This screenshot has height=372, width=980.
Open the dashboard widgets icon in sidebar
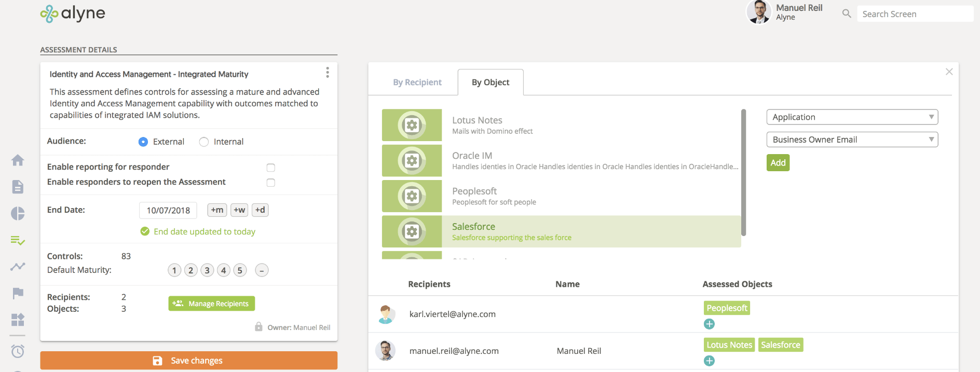(x=18, y=320)
